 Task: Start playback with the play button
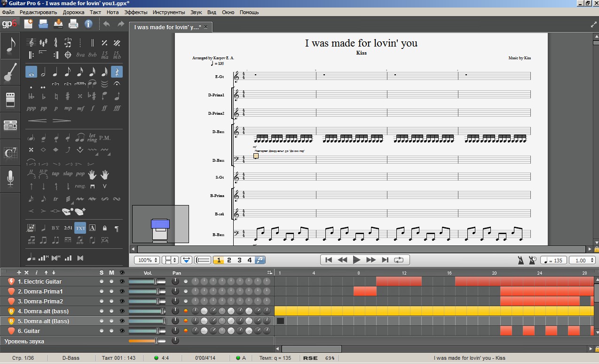tap(356, 260)
